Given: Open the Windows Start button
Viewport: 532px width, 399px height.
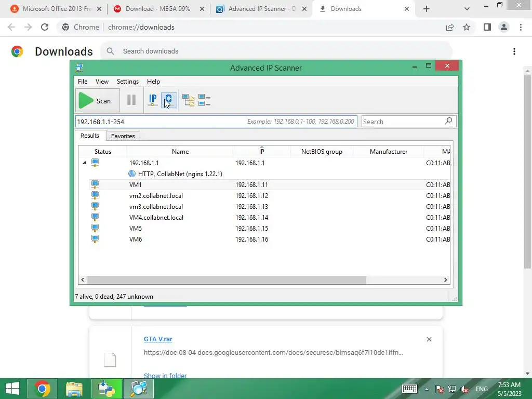Looking at the screenshot, I should coord(12,389).
